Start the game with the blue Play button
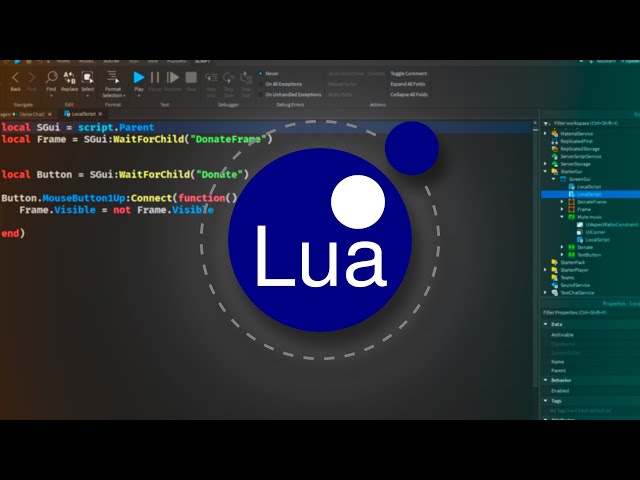This screenshot has height=480, width=640. pos(139,77)
